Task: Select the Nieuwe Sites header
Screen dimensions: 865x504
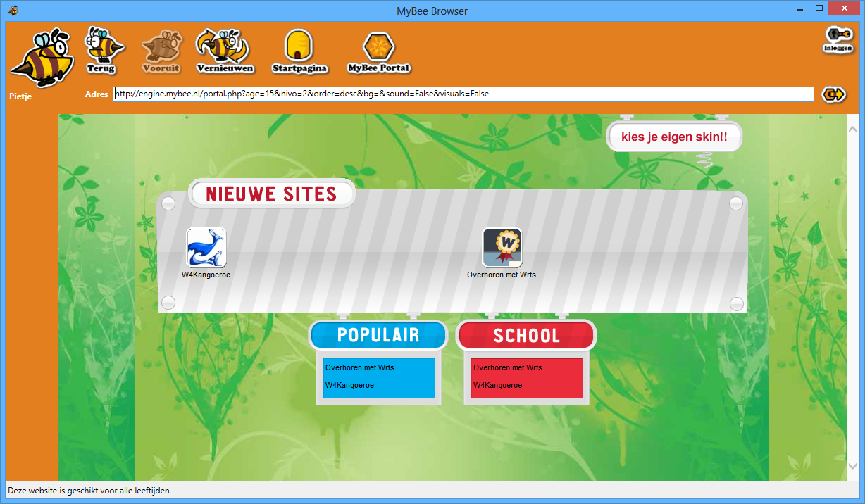Action: tap(271, 193)
